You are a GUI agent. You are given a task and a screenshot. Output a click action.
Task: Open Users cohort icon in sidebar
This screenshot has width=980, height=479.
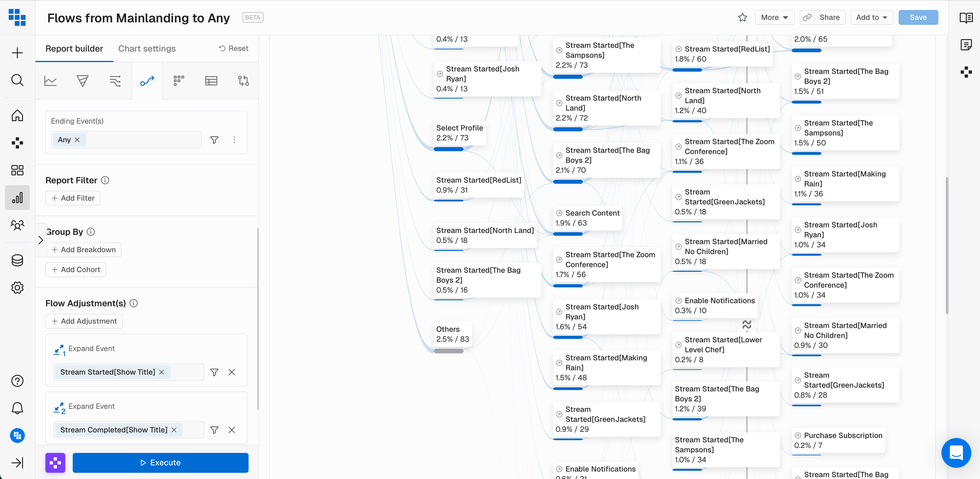17,226
